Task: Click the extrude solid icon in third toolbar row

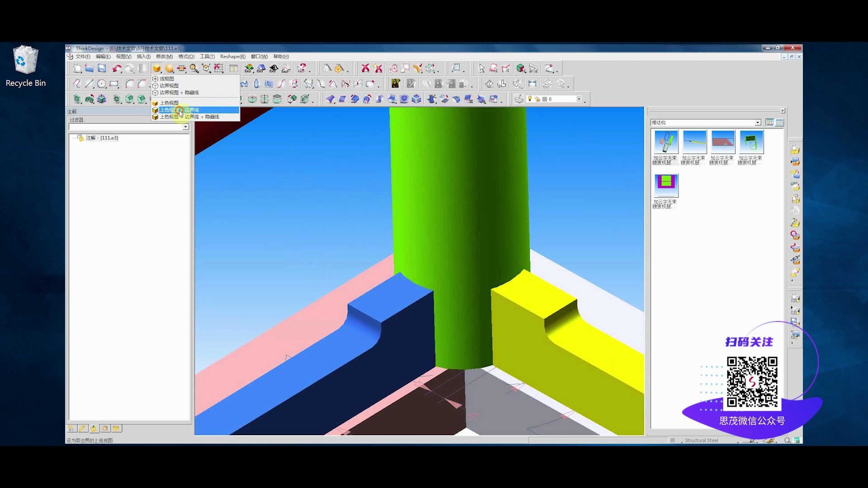Action: (x=77, y=99)
